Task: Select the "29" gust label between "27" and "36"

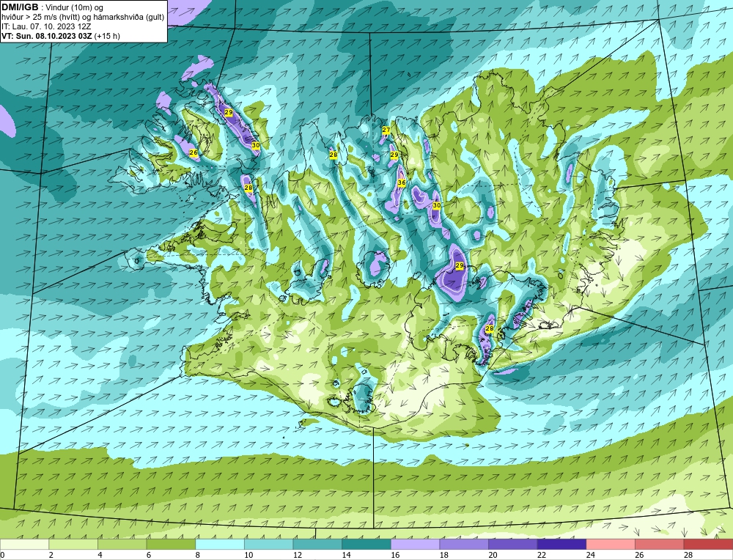Action: [394, 155]
